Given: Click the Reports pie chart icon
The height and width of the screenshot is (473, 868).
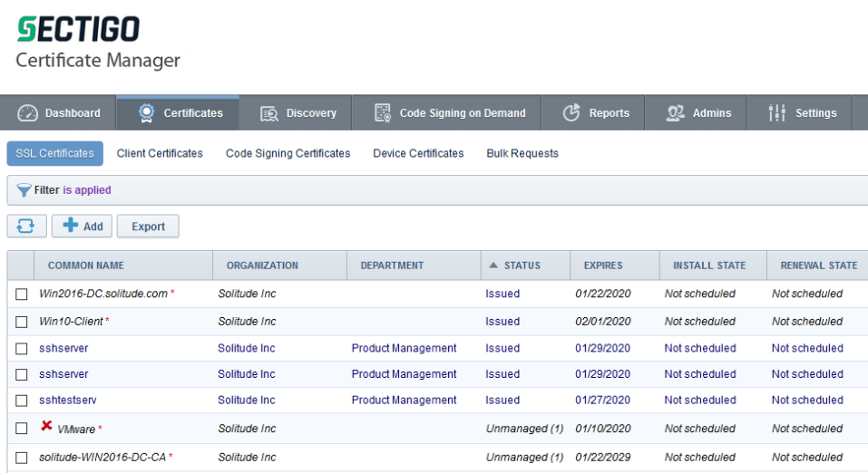Looking at the screenshot, I should pyautogui.click(x=571, y=113).
